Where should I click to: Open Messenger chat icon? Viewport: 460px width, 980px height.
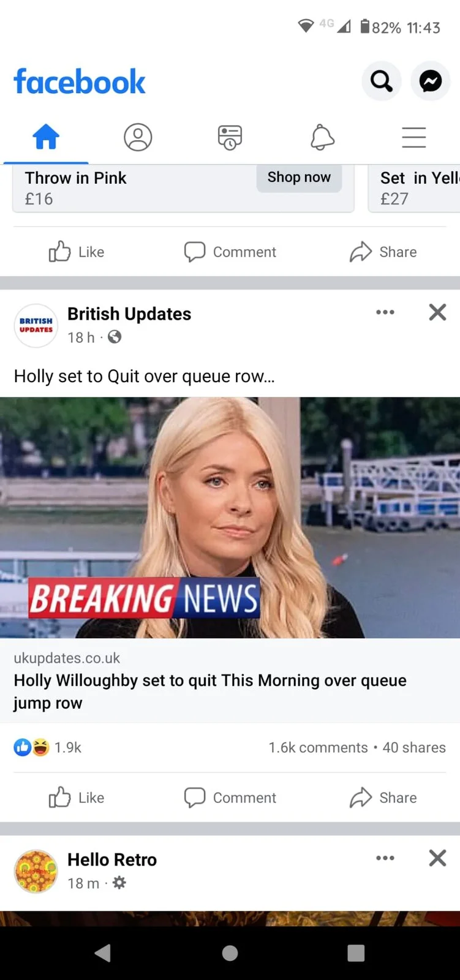coord(431,81)
